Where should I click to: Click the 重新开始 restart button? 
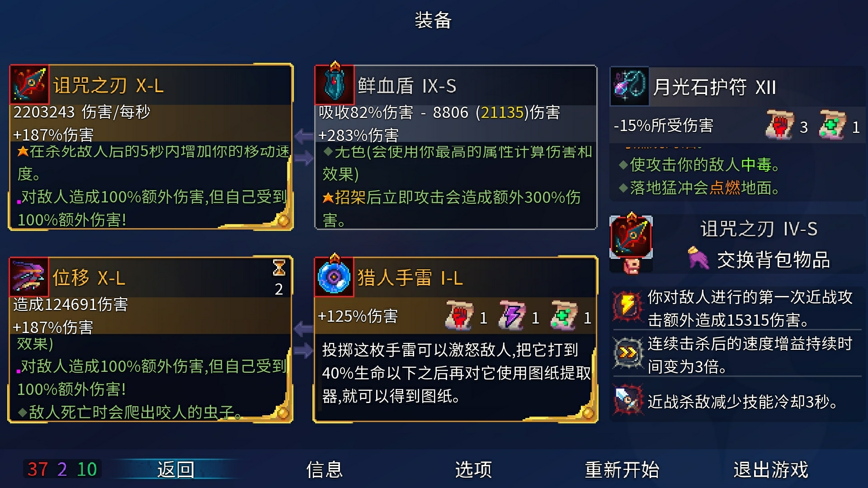622,469
